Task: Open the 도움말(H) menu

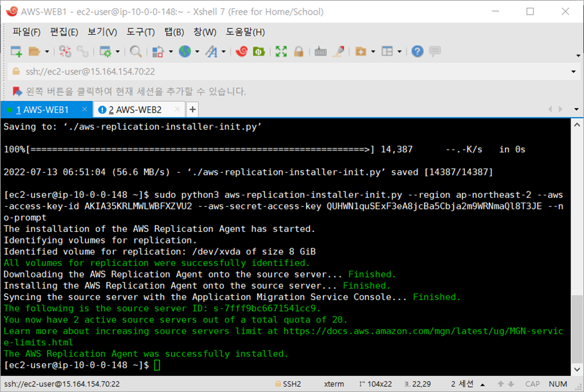Action: [x=245, y=32]
